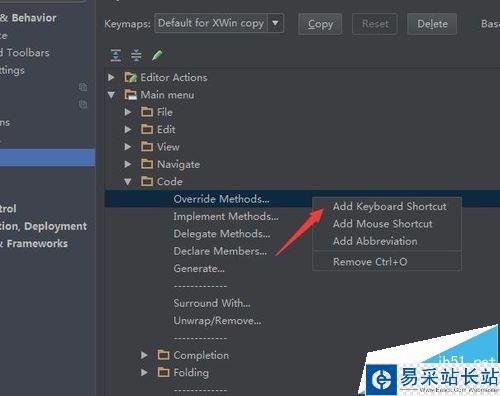Expand the Navigate tree node
The image size is (500, 396).
[128, 164]
